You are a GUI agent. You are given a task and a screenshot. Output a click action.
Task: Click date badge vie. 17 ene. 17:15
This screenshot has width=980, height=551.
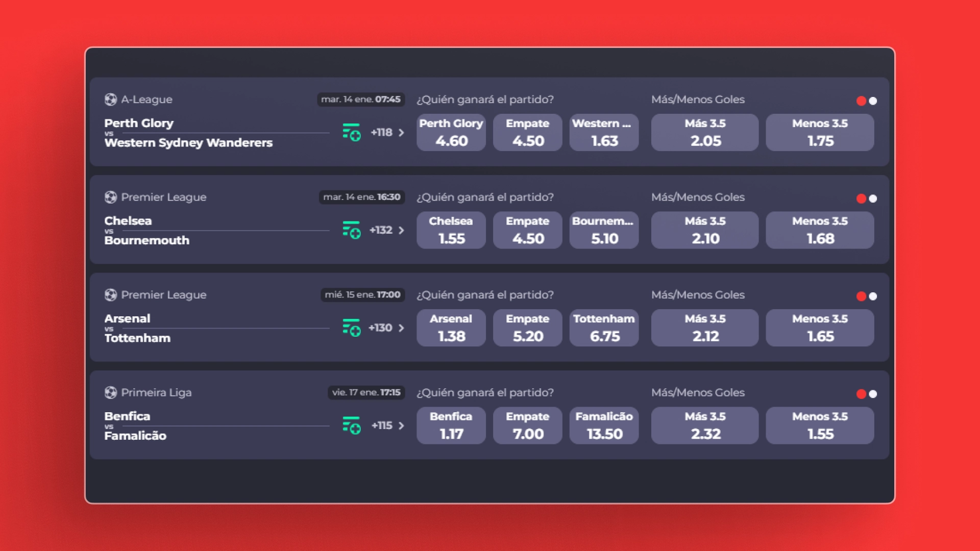(366, 392)
